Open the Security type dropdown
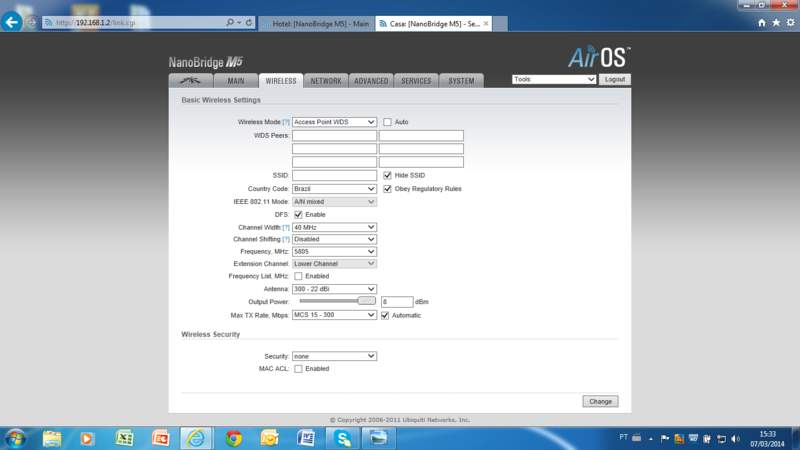This screenshot has width=800, height=450. (334, 356)
